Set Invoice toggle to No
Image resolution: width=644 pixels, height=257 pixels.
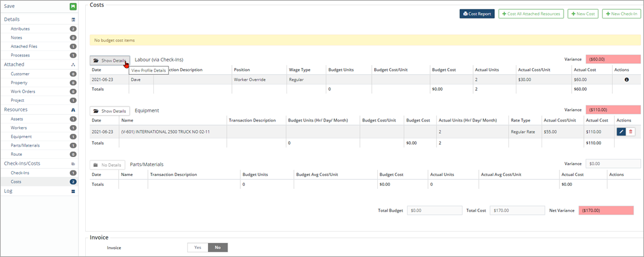tap(218, 248)
